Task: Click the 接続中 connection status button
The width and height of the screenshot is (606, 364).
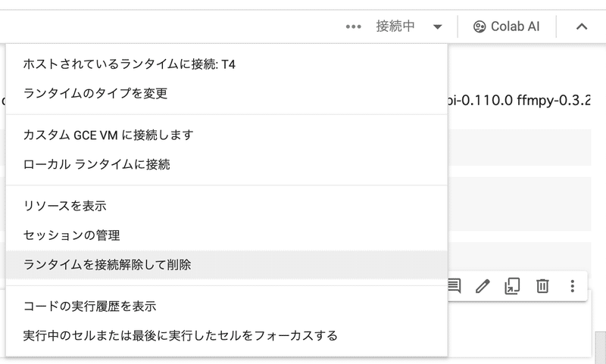Action: click(395, 26)
